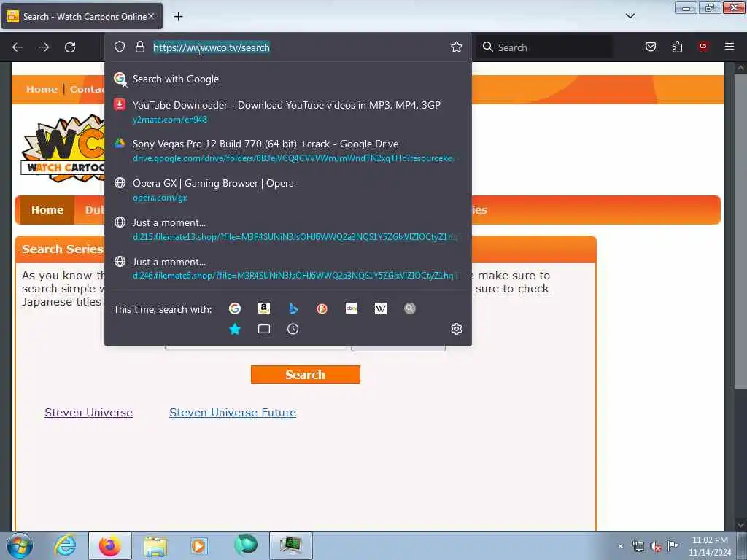The width and height of the screenshot is (747, 560).
Task: Show hidden system tray icons
Action: click(620, 546)
